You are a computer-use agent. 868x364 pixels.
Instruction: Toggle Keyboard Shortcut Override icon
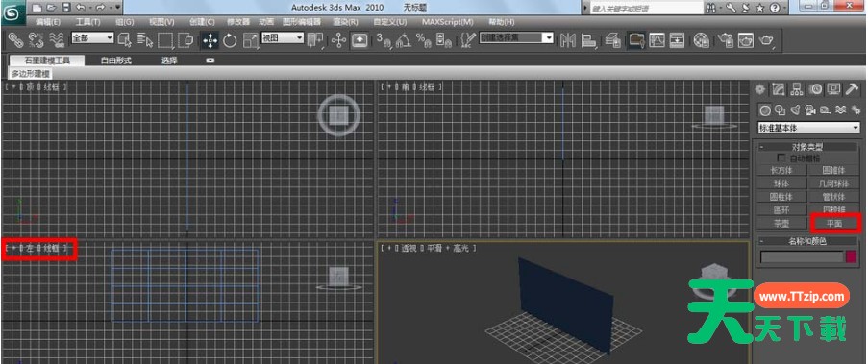(360, 39)
